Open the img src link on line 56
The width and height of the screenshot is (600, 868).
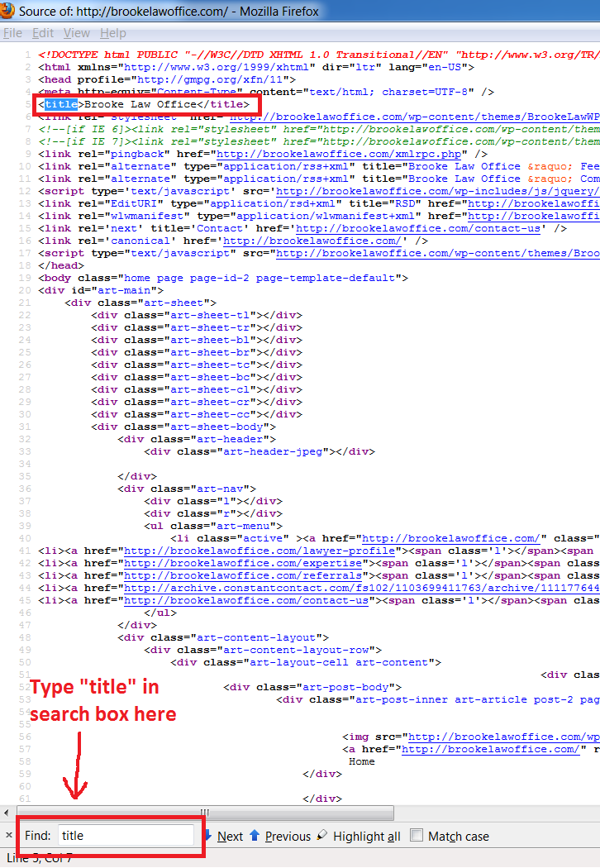[503, 737]
